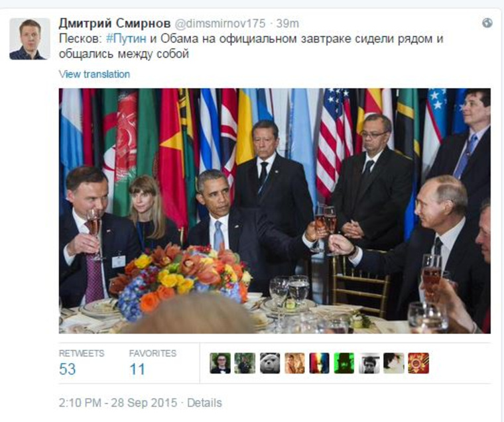
Task: Open the light-colored avatar beside the medal
Action: [394, 363]
